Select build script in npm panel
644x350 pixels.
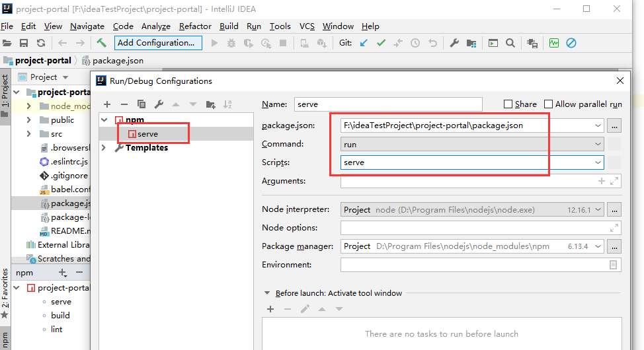[x=60, y=315]
